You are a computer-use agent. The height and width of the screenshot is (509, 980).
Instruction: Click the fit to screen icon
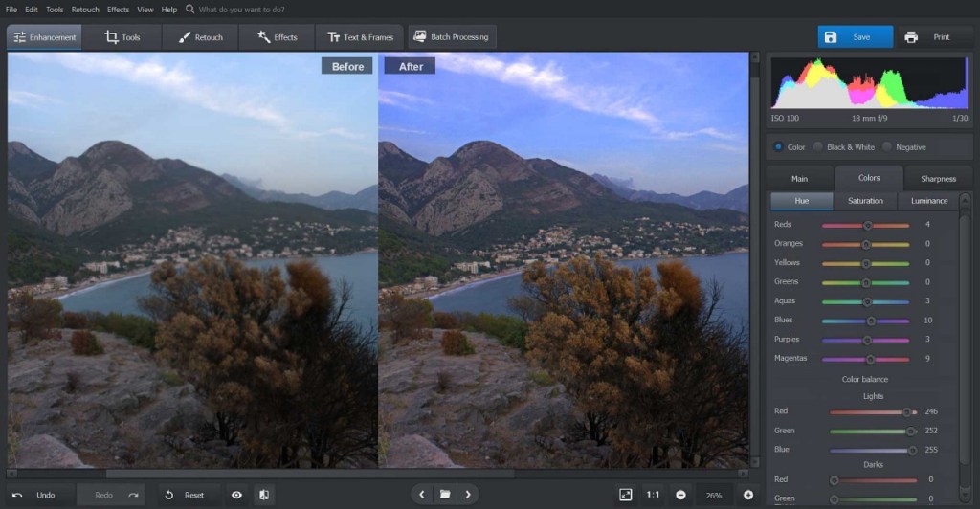(626, 495)
